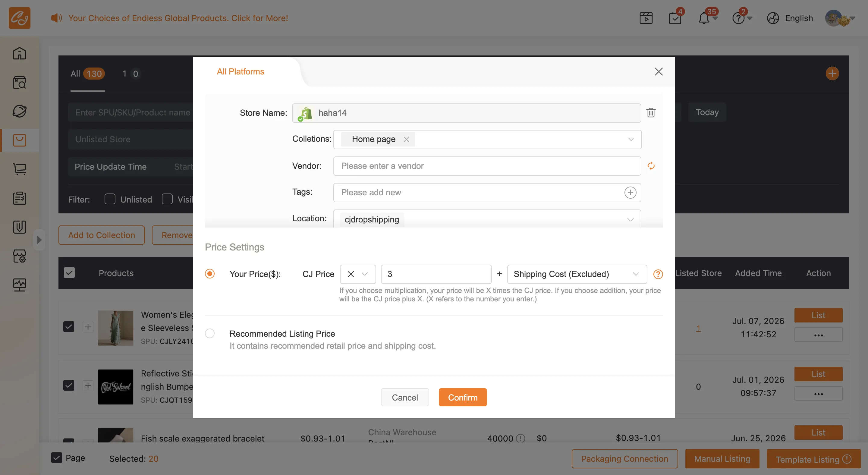Refresh the vendor list
This screenshot has width=868, height=475.
[651, 166]
